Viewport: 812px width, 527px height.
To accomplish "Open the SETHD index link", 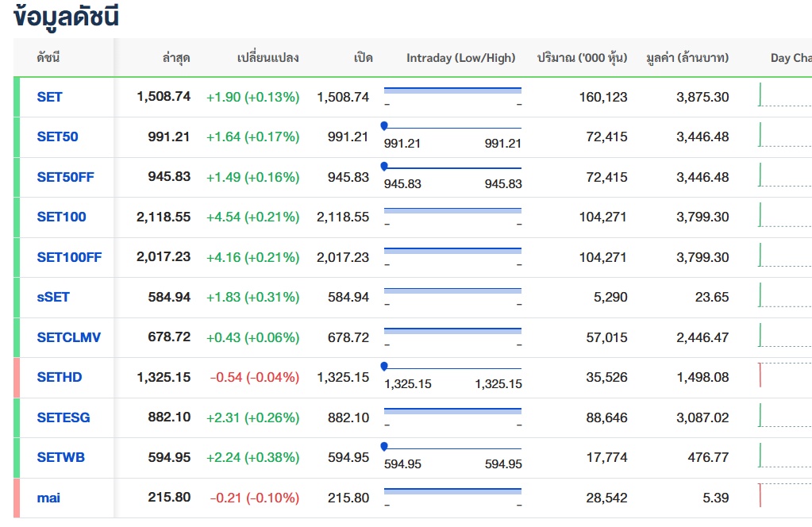I will coord(59,377).
